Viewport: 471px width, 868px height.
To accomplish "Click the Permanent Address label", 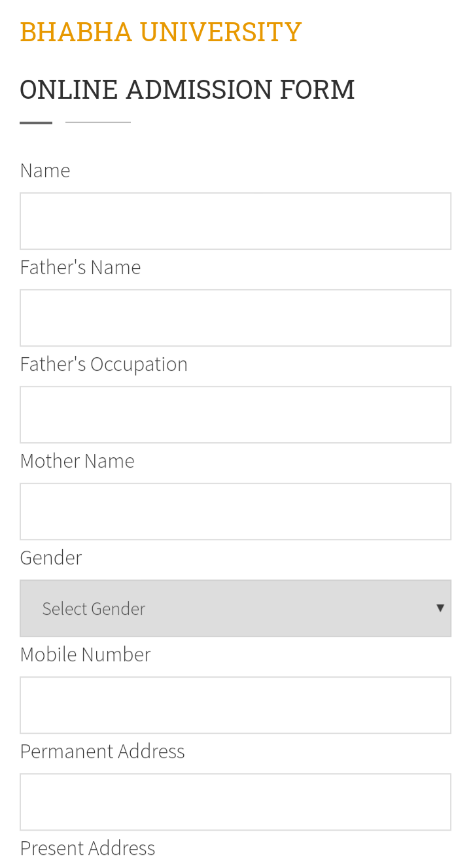I will (x=102, y=751).
